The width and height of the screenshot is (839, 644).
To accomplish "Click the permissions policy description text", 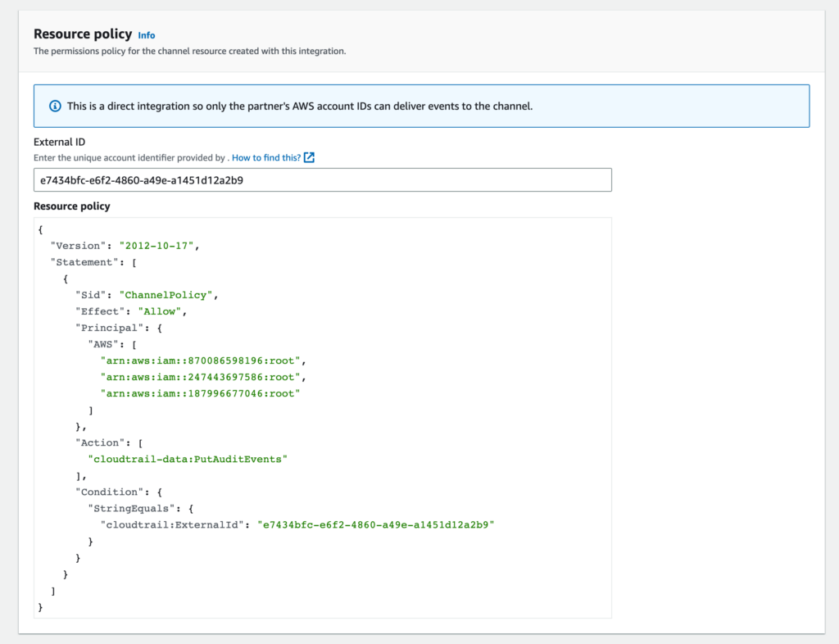I will 190,52.
